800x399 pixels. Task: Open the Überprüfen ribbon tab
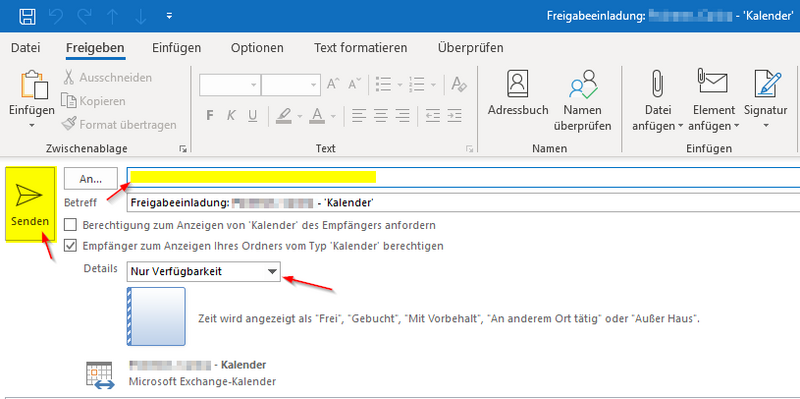(x=470, y=48)
